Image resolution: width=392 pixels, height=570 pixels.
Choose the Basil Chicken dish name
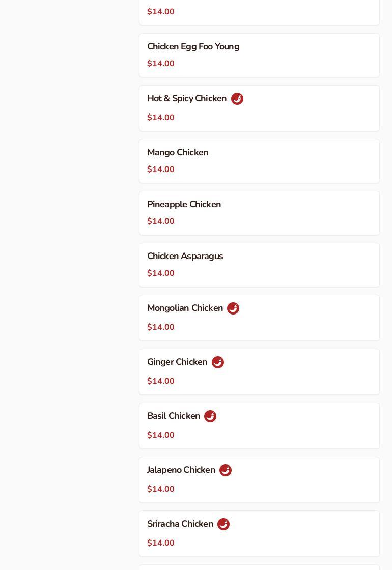pos(174,416)
